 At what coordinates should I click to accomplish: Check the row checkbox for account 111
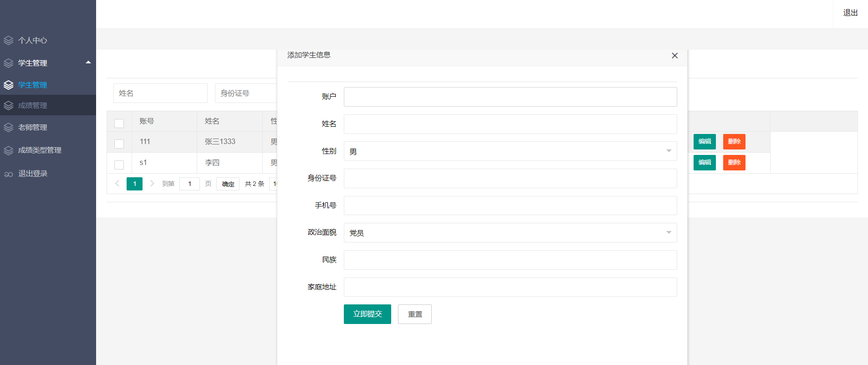tap(119, 144)
